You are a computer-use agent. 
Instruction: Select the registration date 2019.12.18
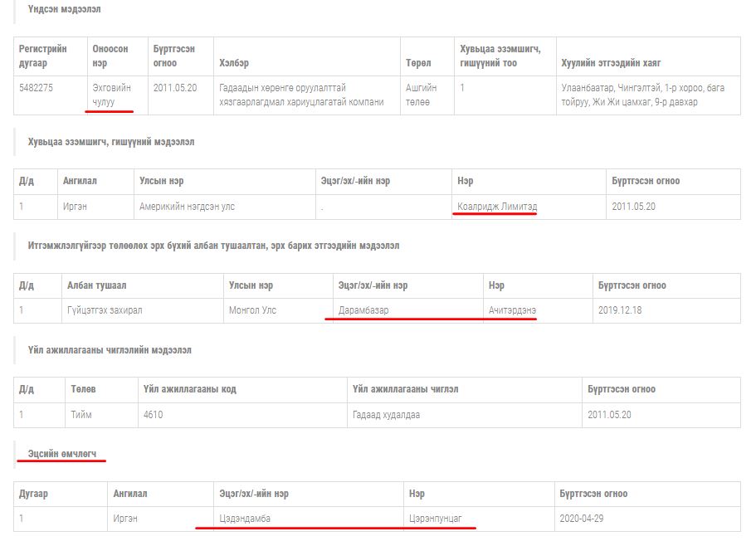620,310
